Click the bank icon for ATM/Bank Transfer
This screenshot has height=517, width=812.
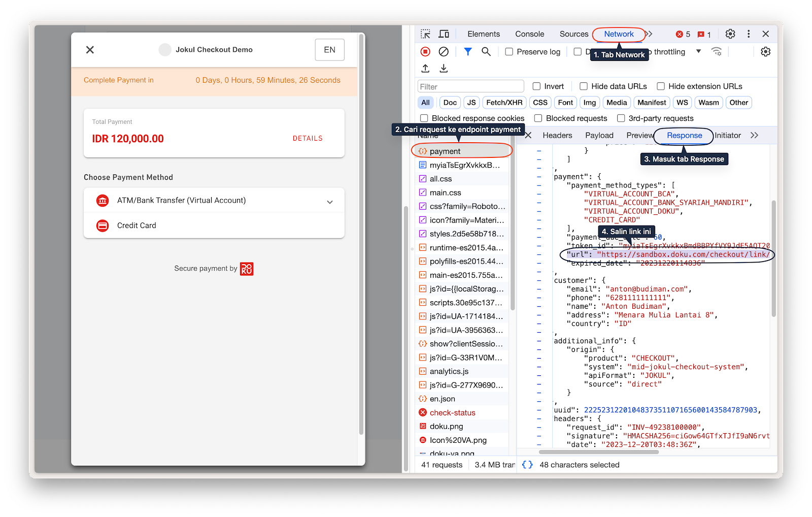point(103,201)
